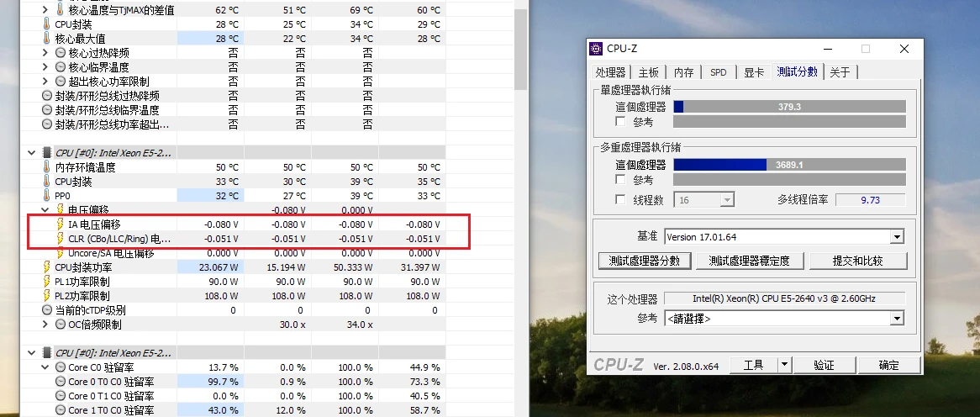
Task: Click clock icon beside 封装/环形总线功率超出
Action: (46, 124)
